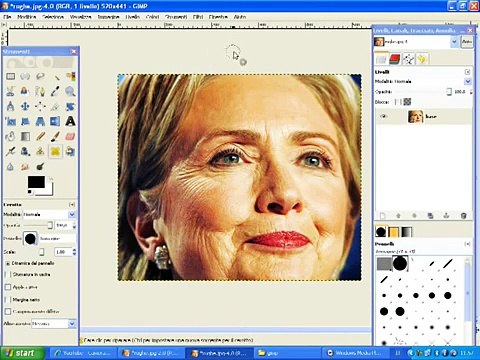Select the Smudge tool

[x=25, y=166]
